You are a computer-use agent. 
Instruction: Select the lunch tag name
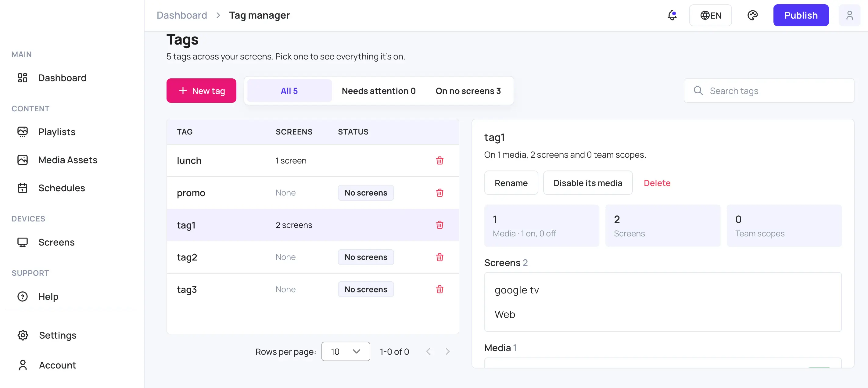pyautogui.click(x=189, y=160)
